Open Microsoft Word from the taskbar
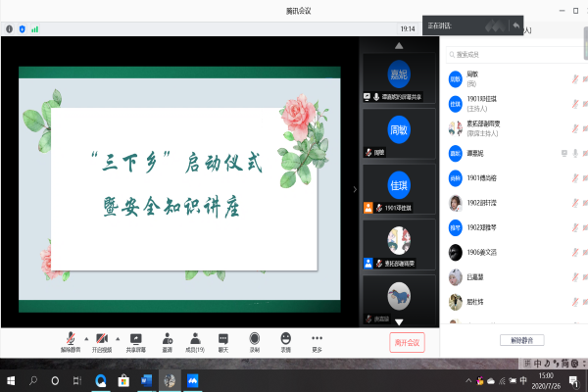 click(x=147, y=380)
